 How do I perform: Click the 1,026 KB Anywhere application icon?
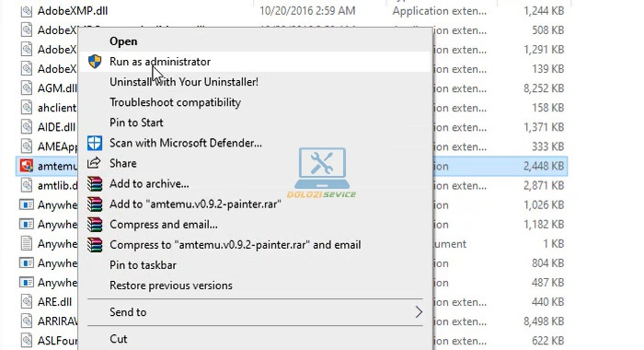click(x=27, y=204)
